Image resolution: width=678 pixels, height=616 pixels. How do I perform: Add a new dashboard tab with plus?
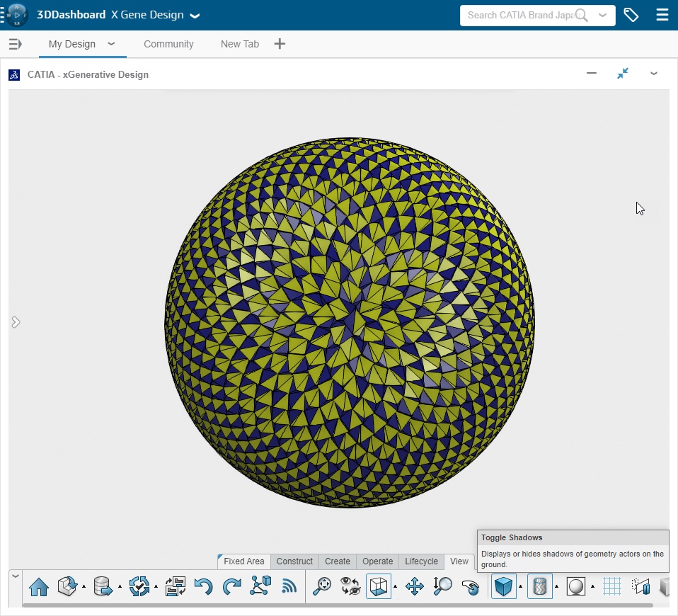click(280, 44)
